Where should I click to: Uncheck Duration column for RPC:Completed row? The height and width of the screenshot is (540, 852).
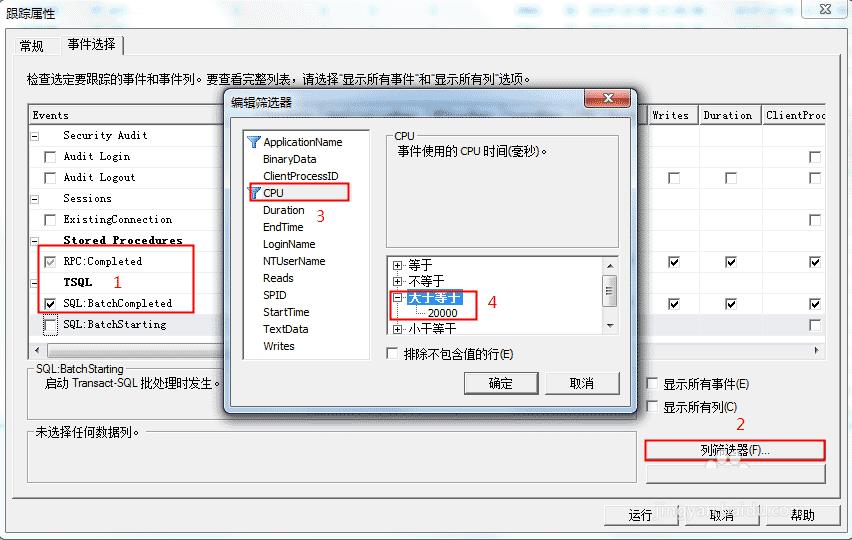[731, 262]
